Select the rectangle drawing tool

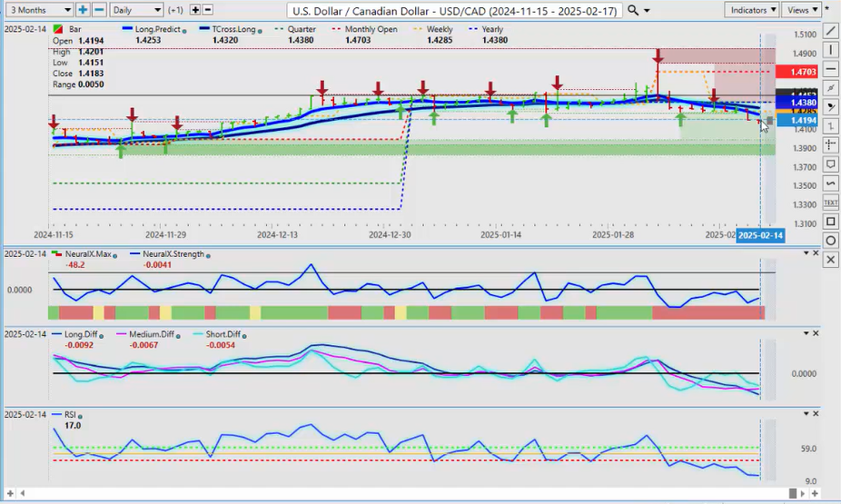(829, 222)
